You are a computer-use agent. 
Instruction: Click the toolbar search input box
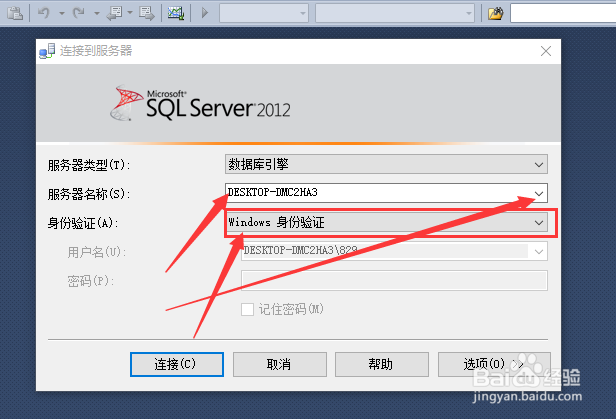(563, 13)
